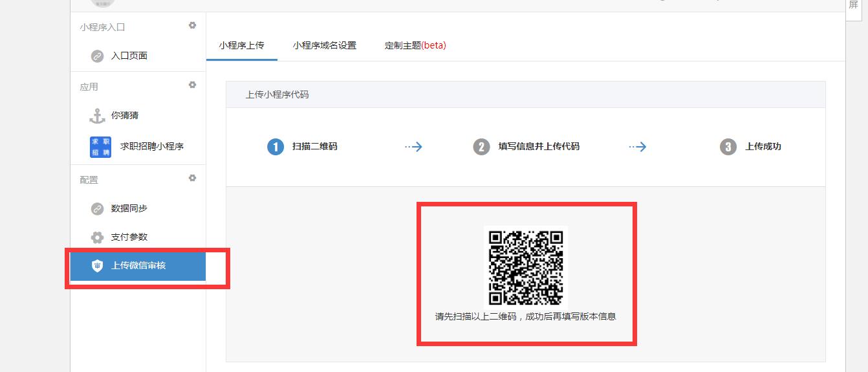868x372 pixels.
Task: Click the link icon beside 数据同步
Action: click(x=97, y=209)
